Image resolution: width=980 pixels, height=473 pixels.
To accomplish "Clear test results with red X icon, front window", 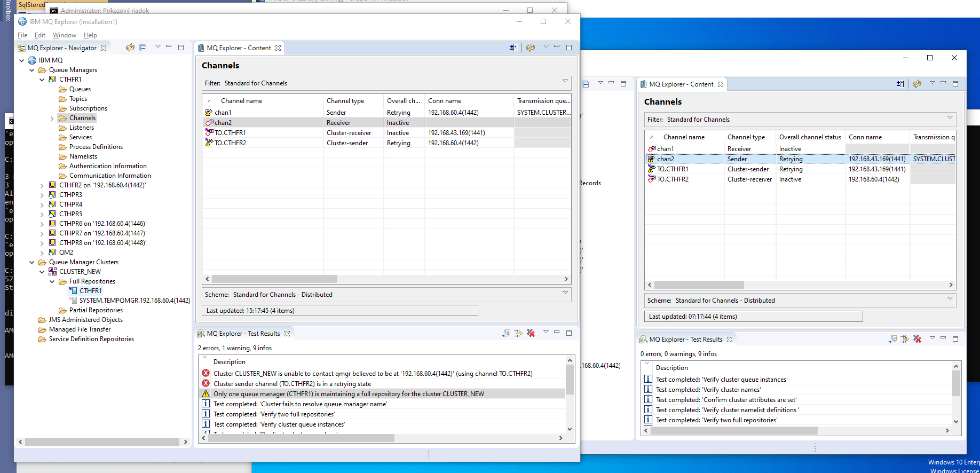I will click(531, 333).
